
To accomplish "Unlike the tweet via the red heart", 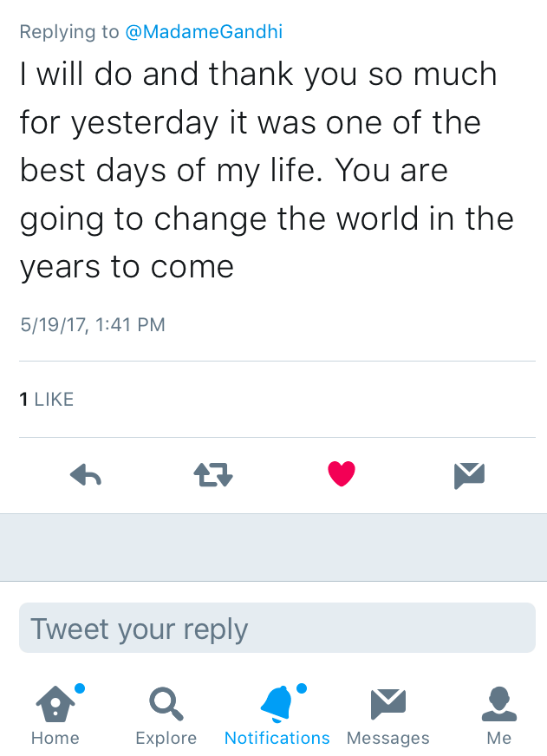I will click(342, 473).
